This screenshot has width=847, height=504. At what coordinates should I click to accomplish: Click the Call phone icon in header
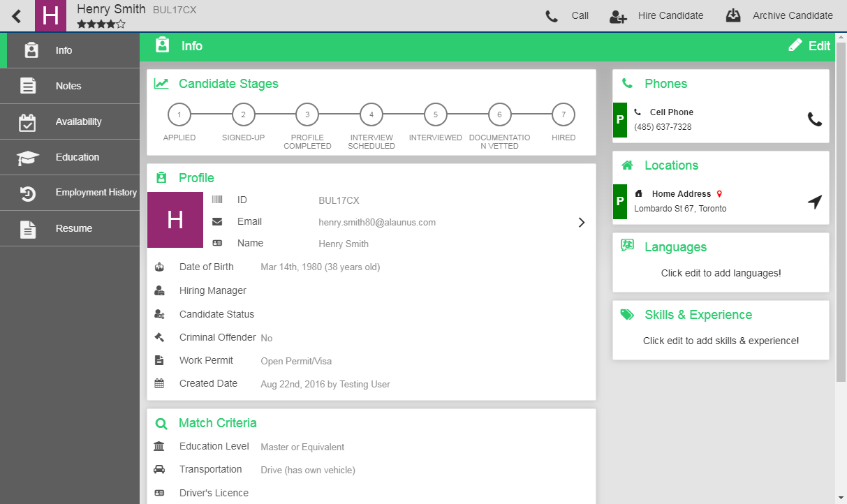click(x=552, y=16)
